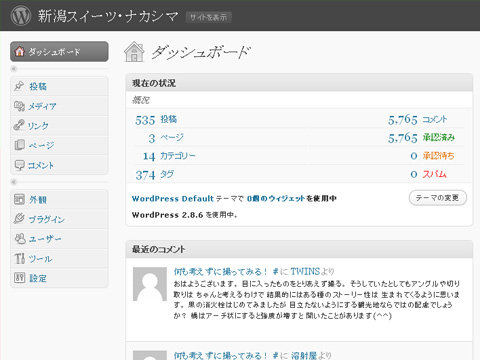Open the プラグイン sidebar menu
Image resolution: width=480 pixels, height=360 pixels.
[x=59, y=219]
